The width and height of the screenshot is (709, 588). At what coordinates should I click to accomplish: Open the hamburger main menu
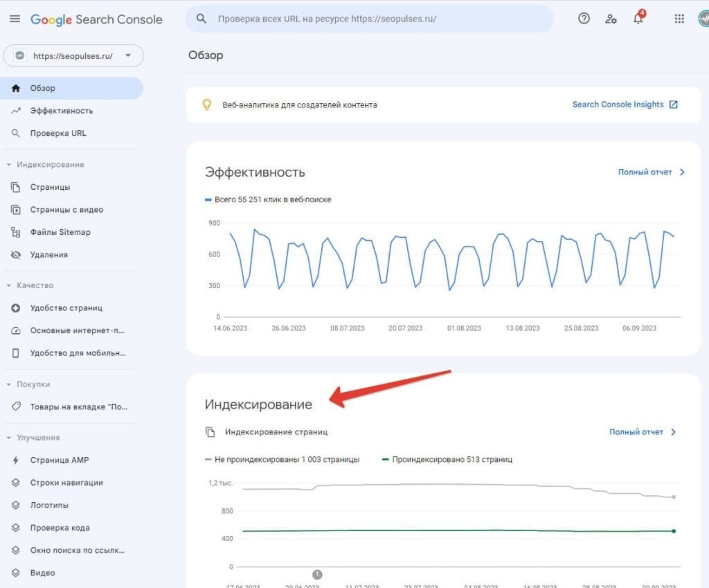click(15, 19)
